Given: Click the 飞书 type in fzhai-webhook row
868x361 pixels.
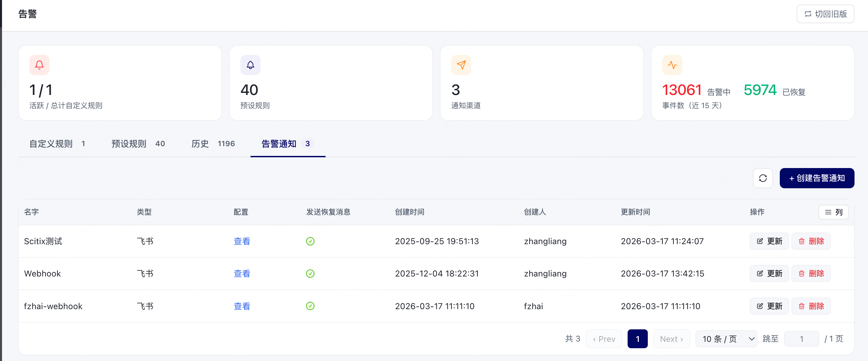Looking at the screenshot, I should coord(145,306).
